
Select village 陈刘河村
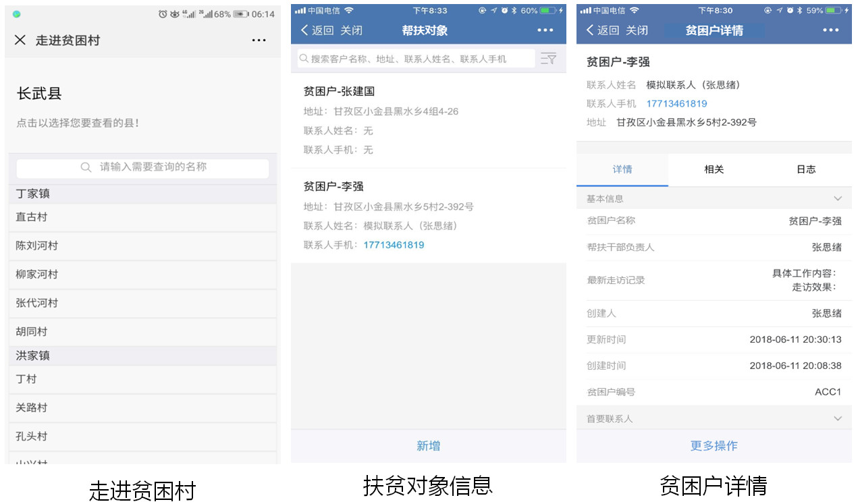tap(142, 246)
